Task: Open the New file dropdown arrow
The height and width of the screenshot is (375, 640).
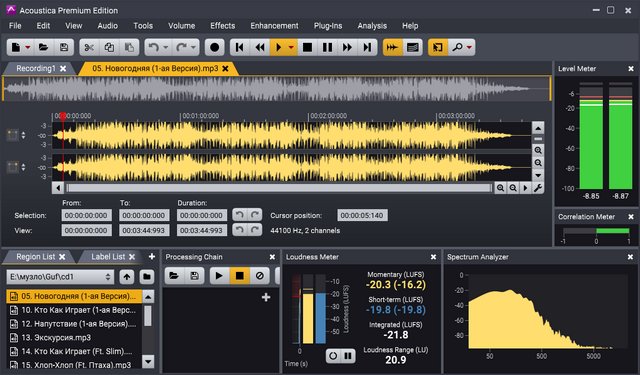Action: coord(28,47)
